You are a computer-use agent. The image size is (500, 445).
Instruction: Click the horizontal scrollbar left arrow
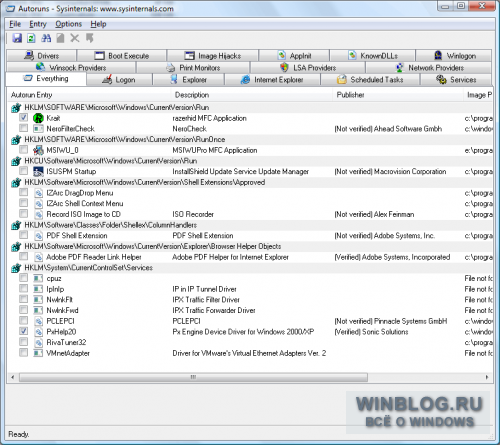pyautogui.click(x=13, y=377)
